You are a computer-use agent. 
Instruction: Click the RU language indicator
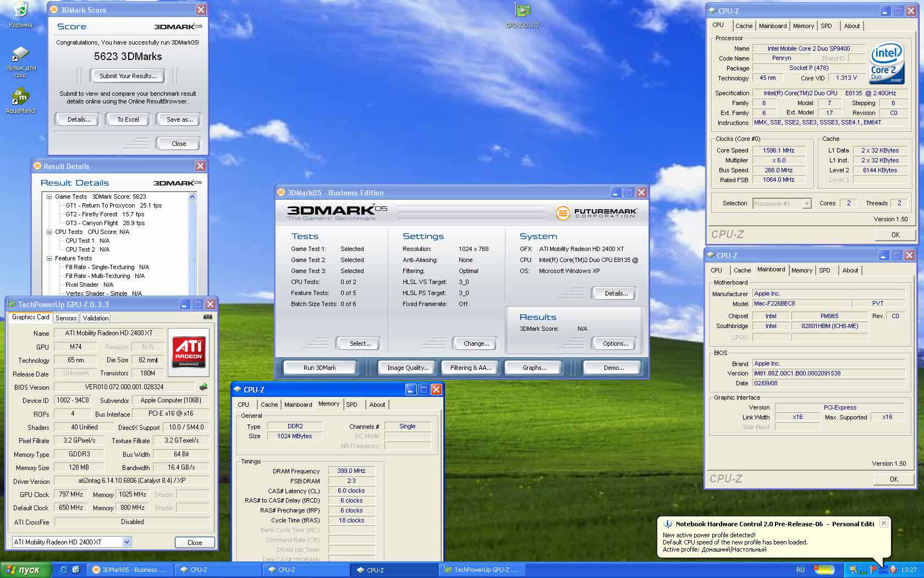(x=800, y=570)
